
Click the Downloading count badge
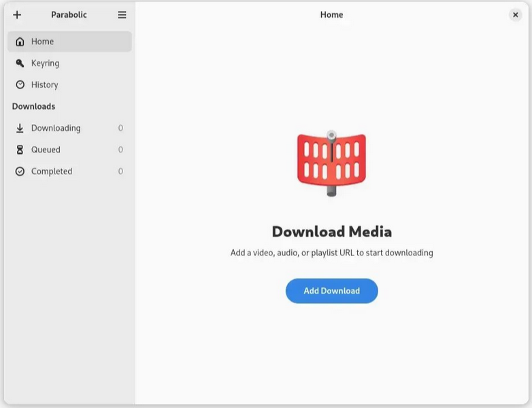pyautogui.click(x=120, y=128)
